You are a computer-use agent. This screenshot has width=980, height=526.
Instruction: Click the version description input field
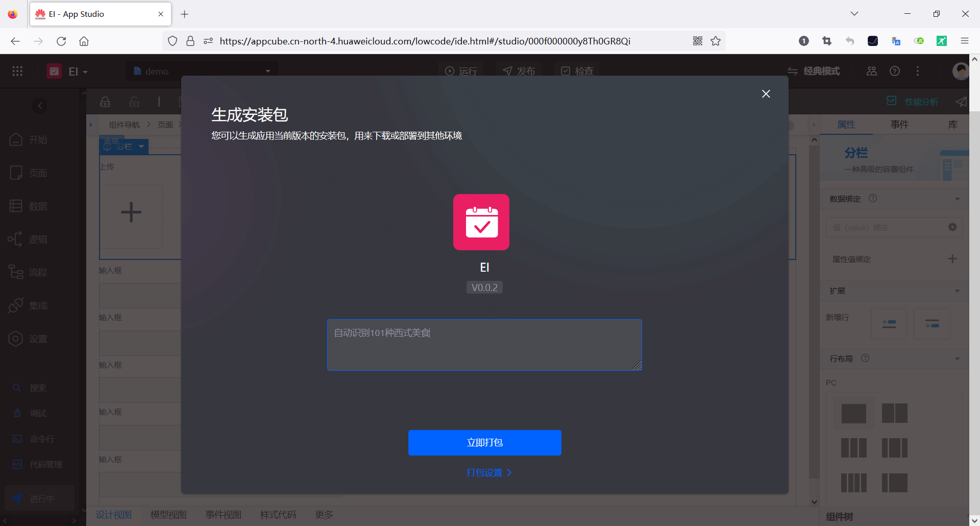pos(484,345)
